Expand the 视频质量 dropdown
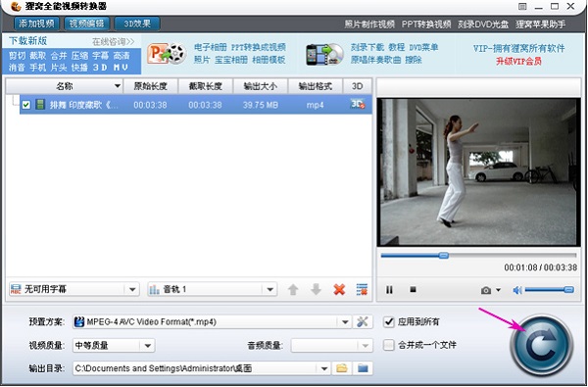 (147, 346)
